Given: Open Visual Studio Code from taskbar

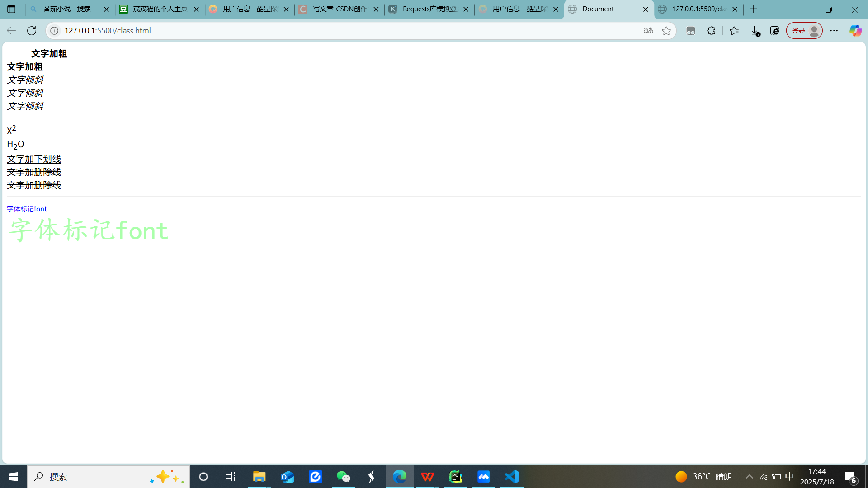Looking at the screenshot, I should click(512, 477).
